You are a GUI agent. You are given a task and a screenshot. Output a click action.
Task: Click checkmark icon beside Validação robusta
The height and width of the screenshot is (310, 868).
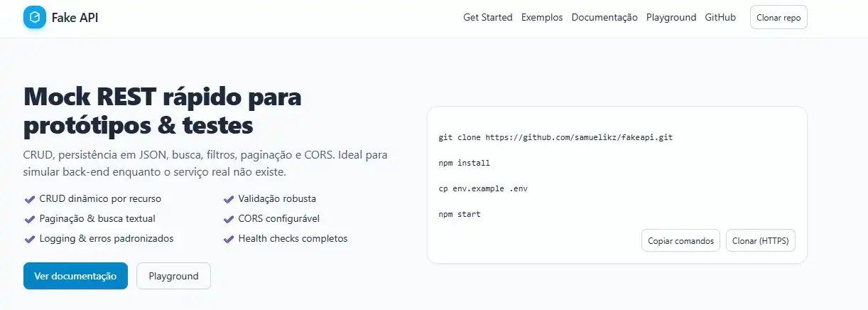point(229,199)
